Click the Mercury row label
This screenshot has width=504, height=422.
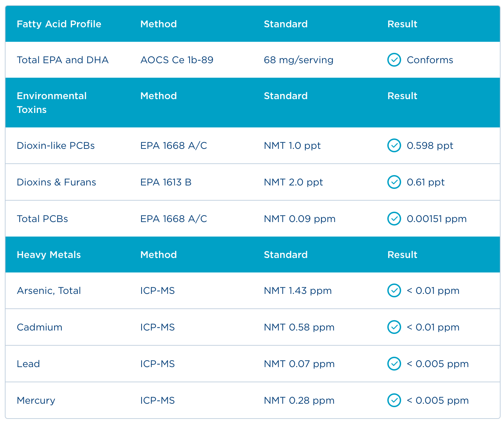36,400
